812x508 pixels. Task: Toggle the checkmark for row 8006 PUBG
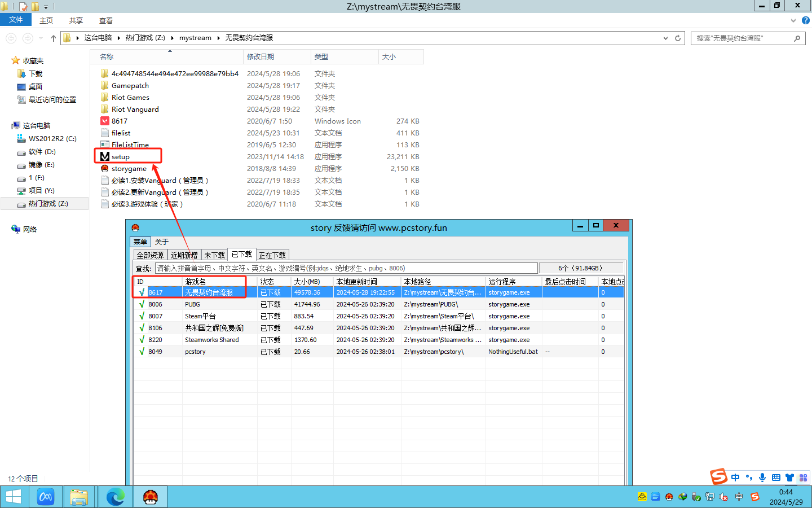142,304
